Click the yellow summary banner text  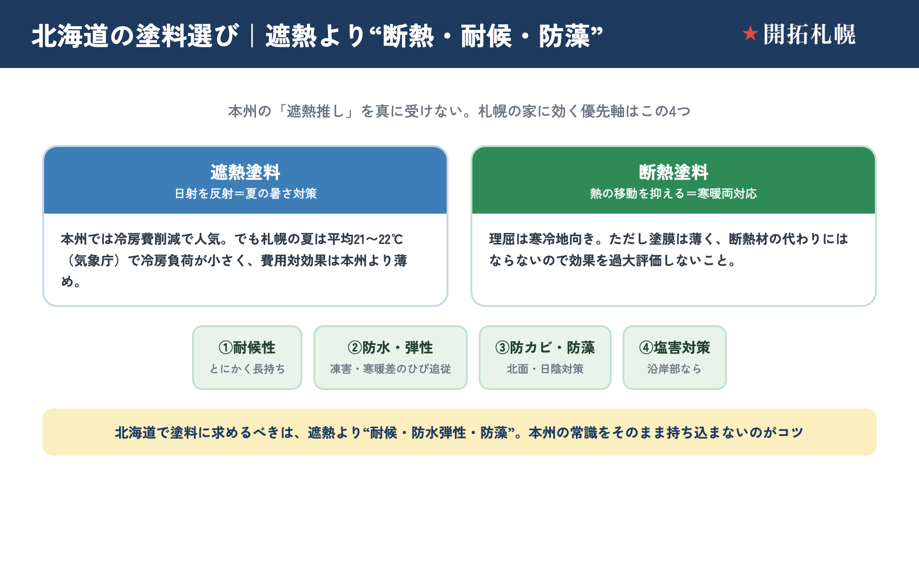(x=459, y=432)
